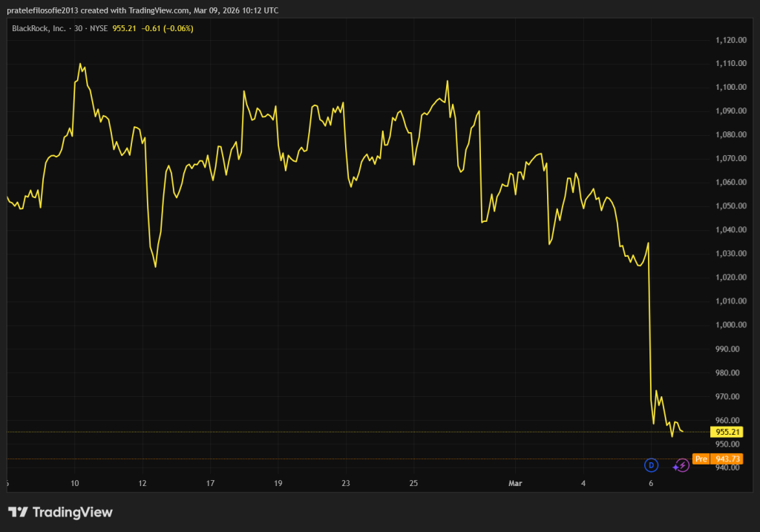Click the −0.61 (−0.06%) change value
Screen dimensions: 760x532
pos(166,28)
